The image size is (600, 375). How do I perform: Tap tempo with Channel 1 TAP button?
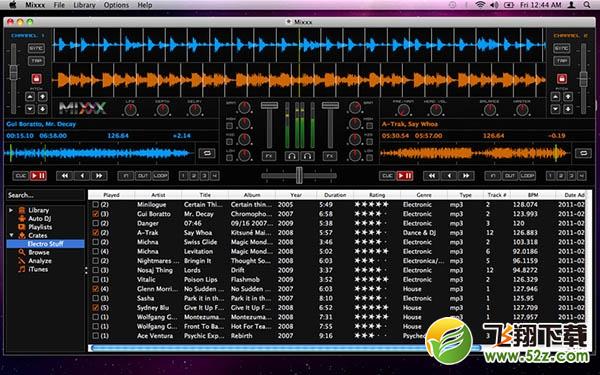36,61
